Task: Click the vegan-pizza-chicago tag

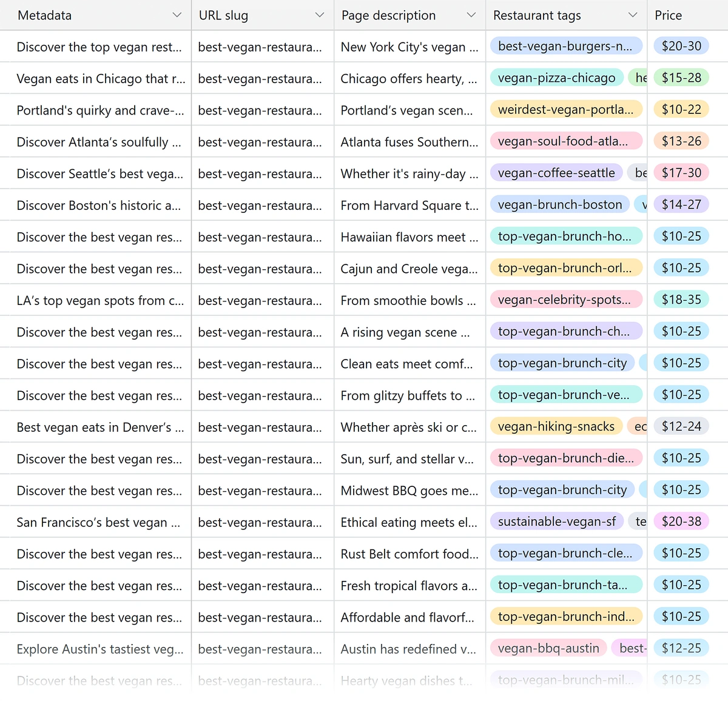Action: 556,78
